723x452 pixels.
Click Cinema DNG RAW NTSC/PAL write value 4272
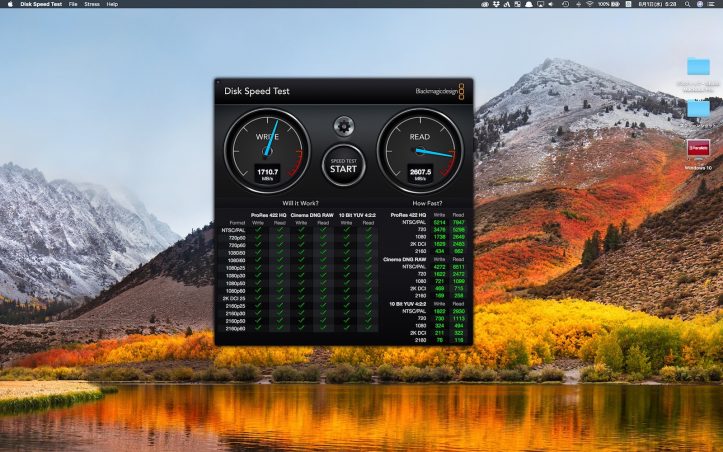coord(439,267)
